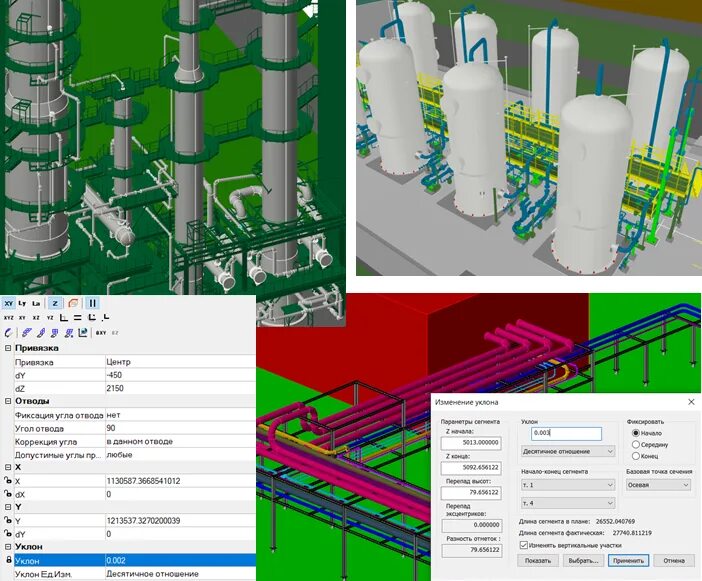Click Коррекция угла value в данном отводе

(x=180, y=441)
